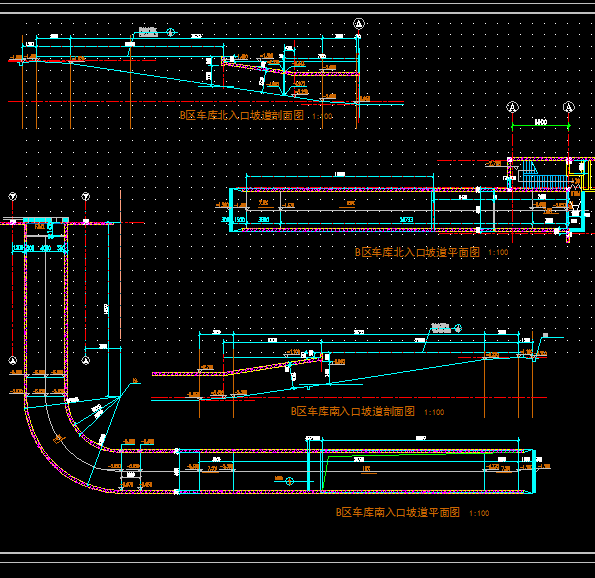This screenshot has height=578, width=595.
Task: Click the top-left axis bubble above the curved ramp
Action: 13,196
